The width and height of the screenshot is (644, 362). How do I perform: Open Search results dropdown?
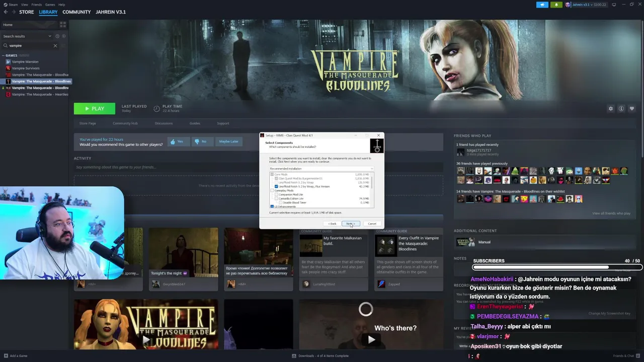(x=27, y=36)
